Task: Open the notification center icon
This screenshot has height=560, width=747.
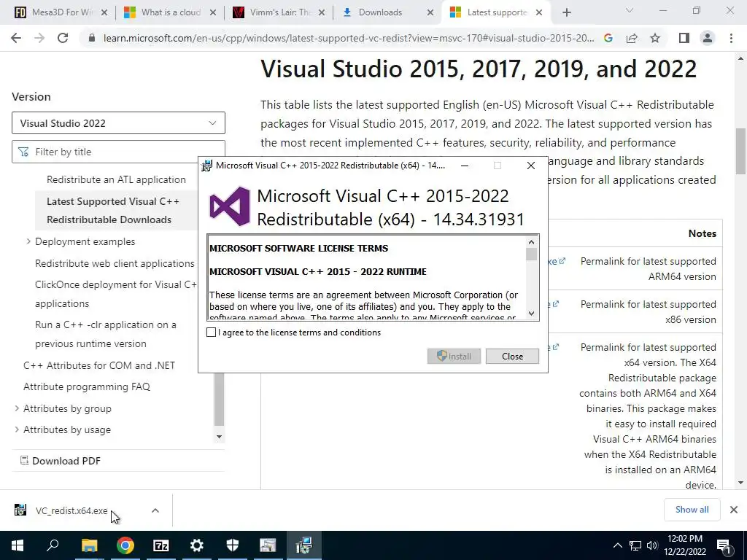Action: click(724, 546)
